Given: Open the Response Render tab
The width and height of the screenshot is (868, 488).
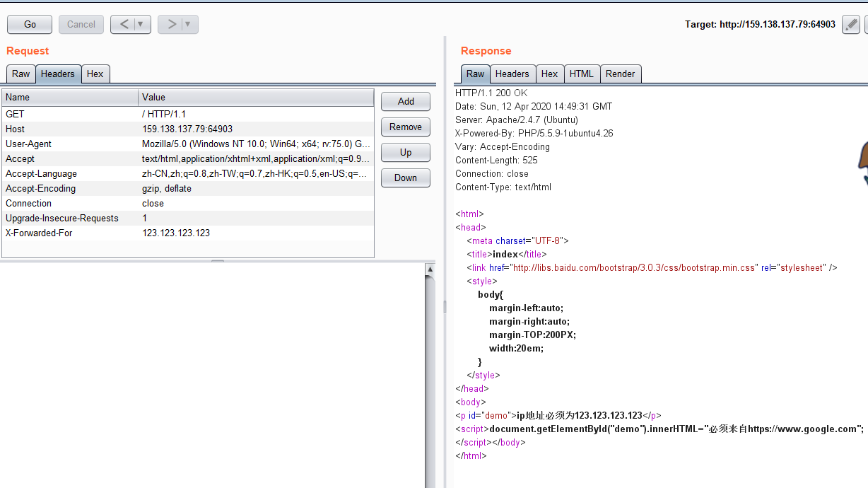Looking at the screenshot, I should click(x=621, y=74).
